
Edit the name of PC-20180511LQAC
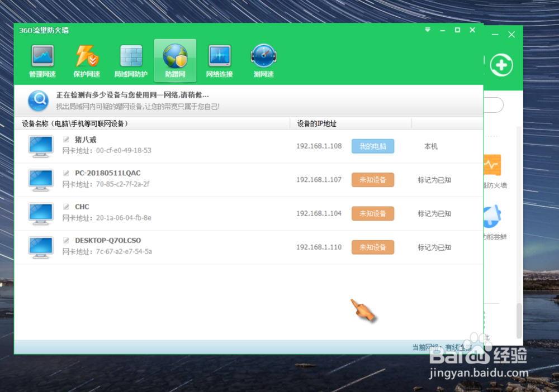tap(66, 173)
